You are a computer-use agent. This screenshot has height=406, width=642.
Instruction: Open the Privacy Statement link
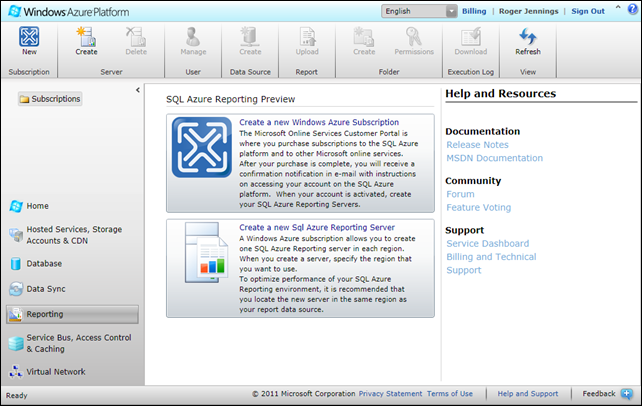coord(390,394)
